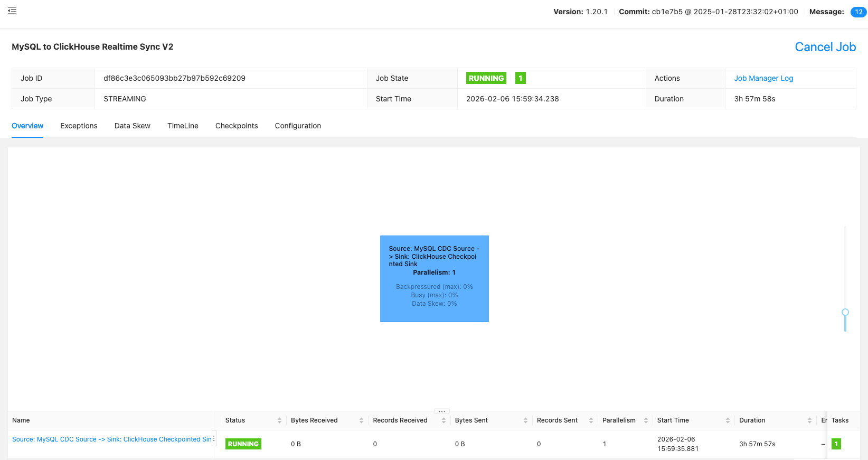Click the job Duration value 3h 57m 58s
The width and height of the screenshot is (868, 460).
coord(754,99)
